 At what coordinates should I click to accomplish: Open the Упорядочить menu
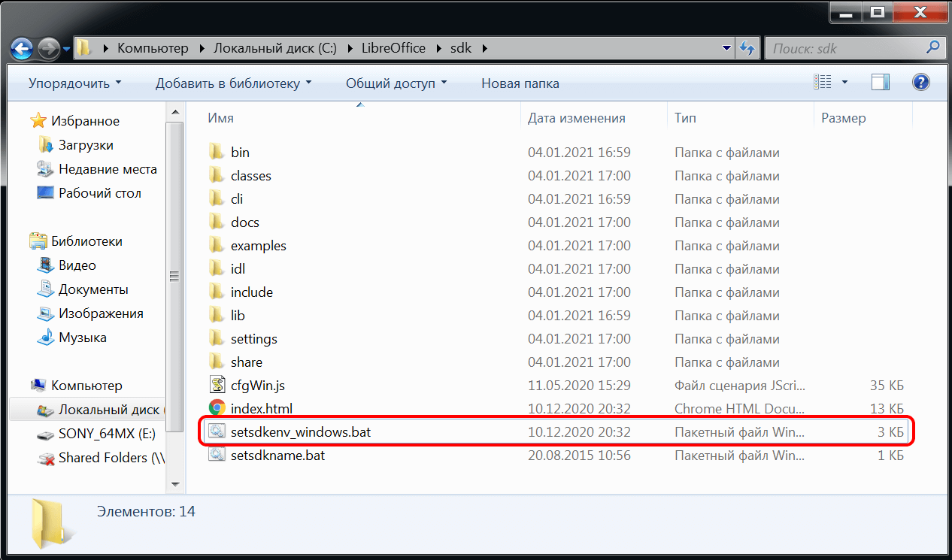(x=74, y=83)
